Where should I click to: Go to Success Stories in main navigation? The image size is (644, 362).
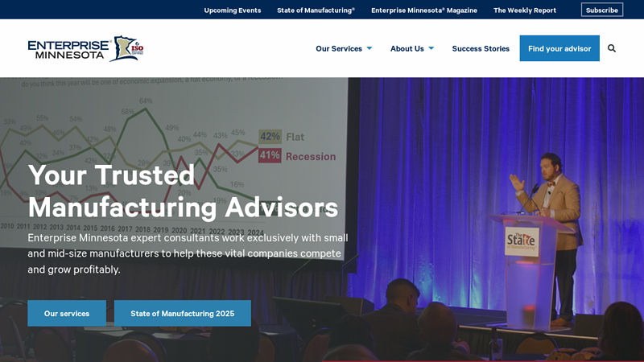pos(481,48)
